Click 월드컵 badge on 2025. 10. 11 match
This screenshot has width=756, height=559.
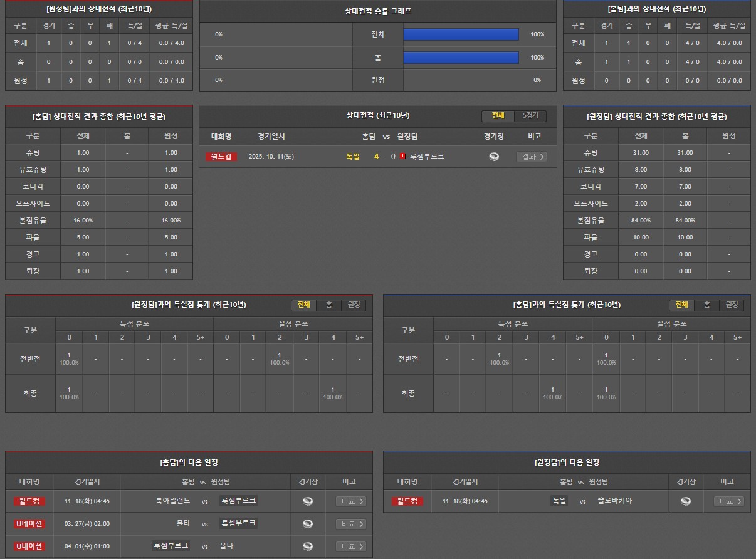[221, 157]
